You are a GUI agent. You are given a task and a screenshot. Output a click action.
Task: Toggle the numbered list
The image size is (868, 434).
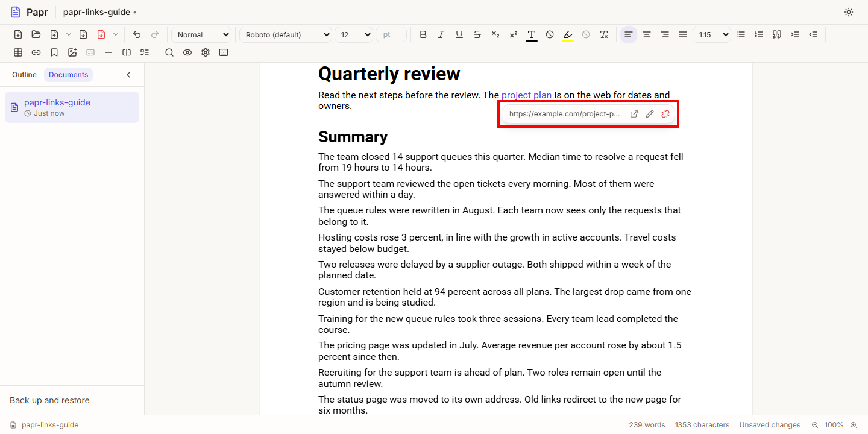759,34
